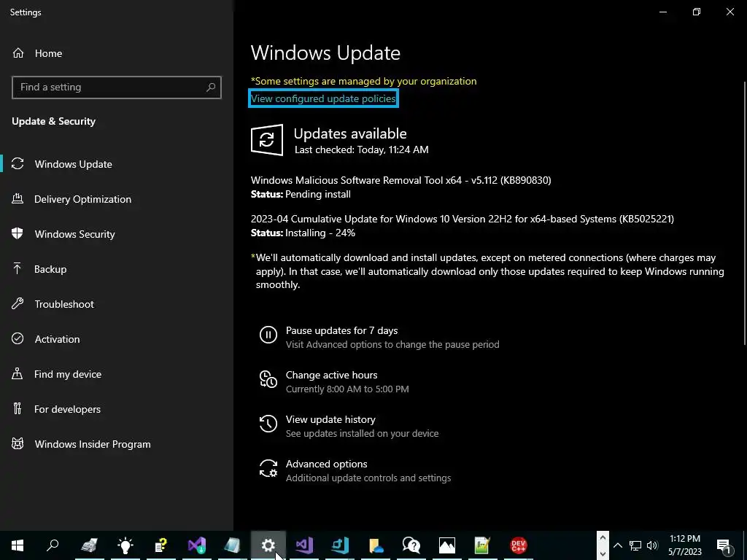Click the Change active hours clock icon
The height and width of the screenshot is (560, 747).
click(x=268, y=379)
